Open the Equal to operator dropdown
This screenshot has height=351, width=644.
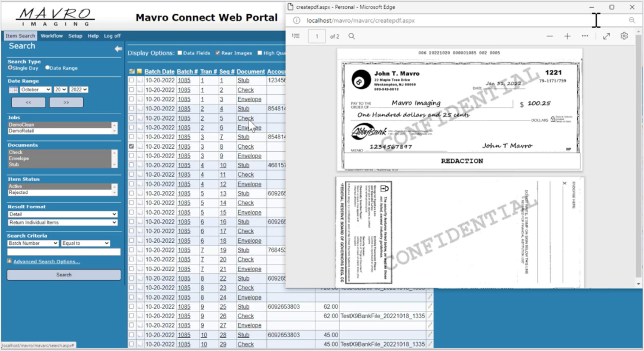coord(85,244)
